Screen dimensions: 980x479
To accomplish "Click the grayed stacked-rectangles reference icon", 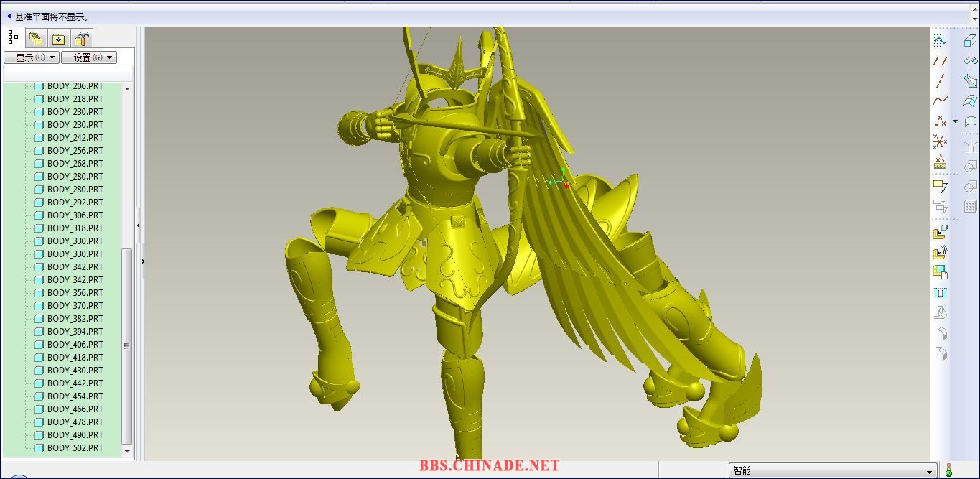I will click(x=940, y=207).
